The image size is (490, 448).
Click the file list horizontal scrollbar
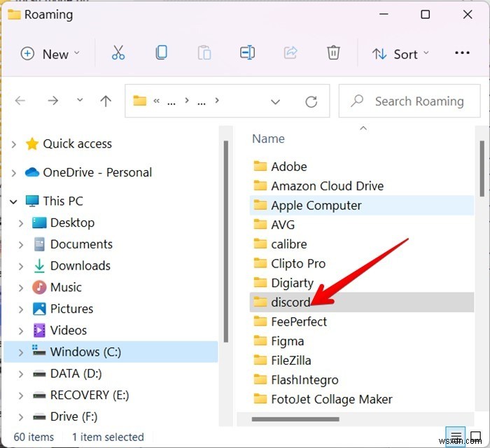[x=295, y=419]
